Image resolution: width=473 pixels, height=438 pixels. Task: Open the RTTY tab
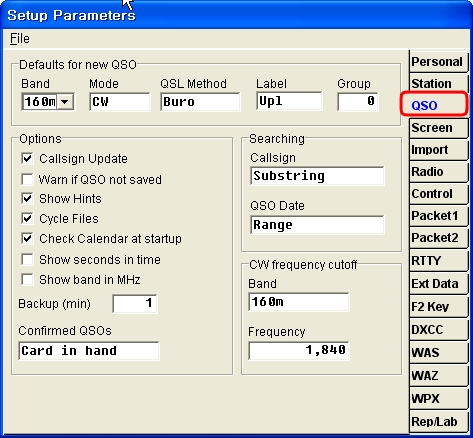tap(438, 261)
